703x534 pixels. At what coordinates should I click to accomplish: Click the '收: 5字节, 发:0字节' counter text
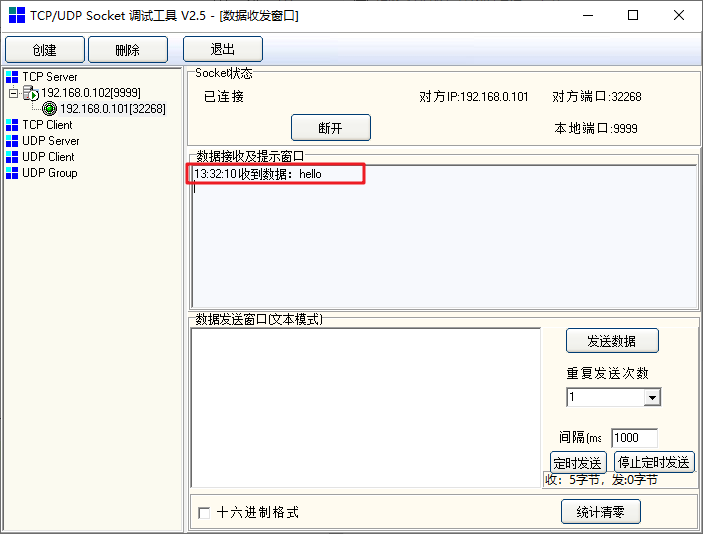601,480
